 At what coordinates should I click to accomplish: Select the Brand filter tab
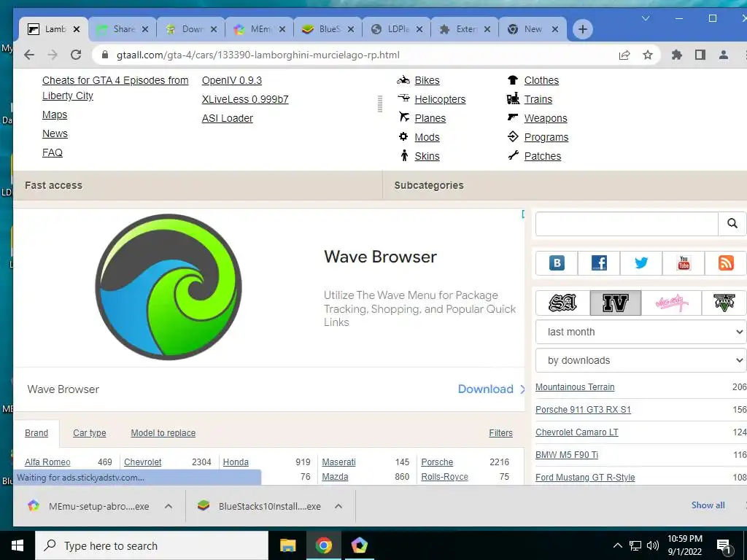[36, 433]
